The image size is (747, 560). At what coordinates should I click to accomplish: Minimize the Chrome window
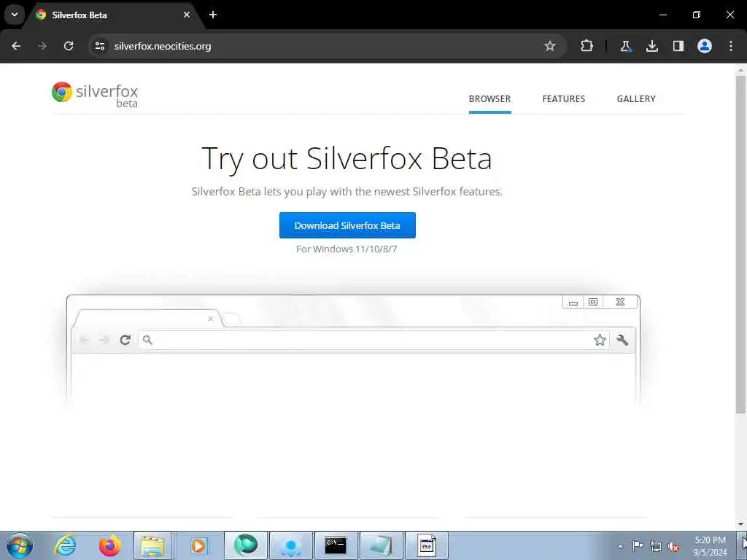tap(663, 15)
